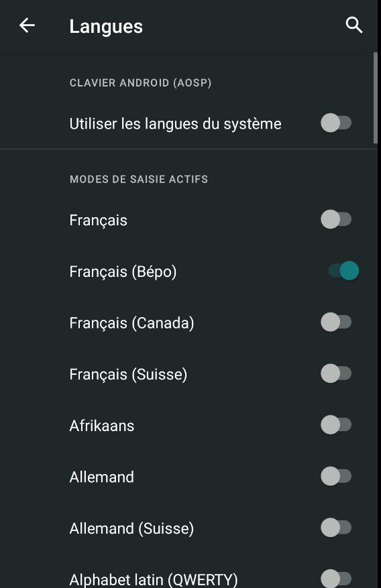Image resolution: width=381 pixels, height=588 pixels.
Task: Click the vertical scrollbar thumb
Action: [376, 97]
